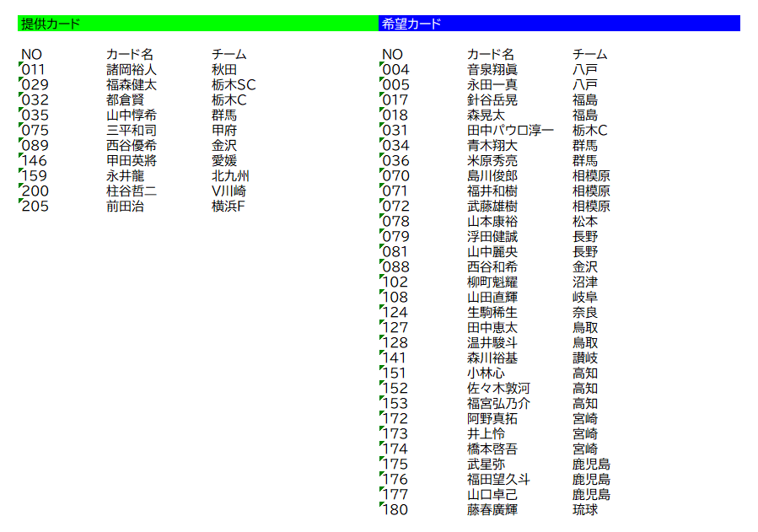Screen dimensions: 758x532
Task: Select the name 諸岡裕人
Action: [x=131, y=70]
